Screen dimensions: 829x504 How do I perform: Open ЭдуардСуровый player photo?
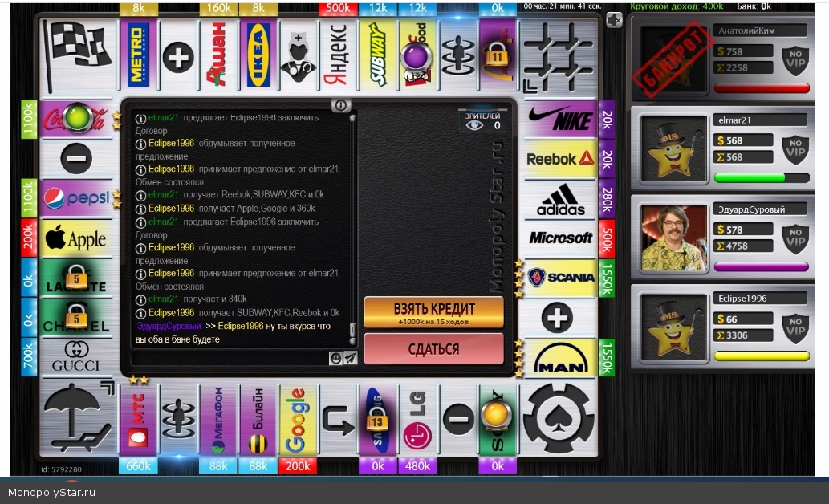click(x=673, y=237)
